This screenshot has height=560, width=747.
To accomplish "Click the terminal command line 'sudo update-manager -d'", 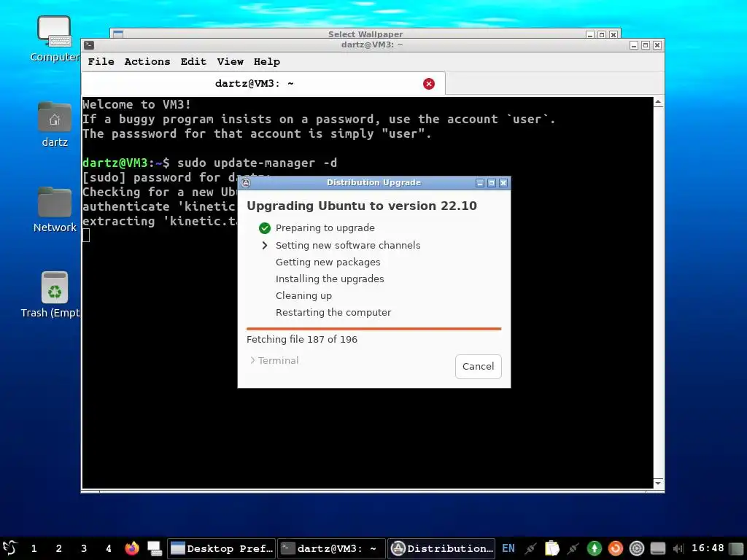I will [257, 163].
